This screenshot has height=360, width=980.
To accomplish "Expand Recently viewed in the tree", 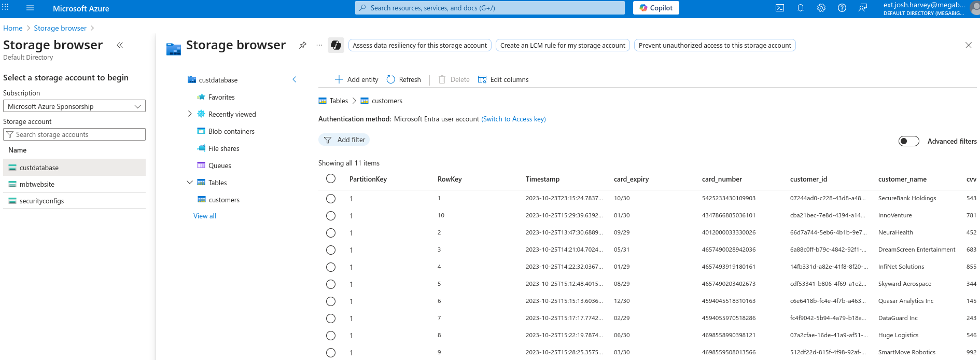I will (x=190, y=114).
